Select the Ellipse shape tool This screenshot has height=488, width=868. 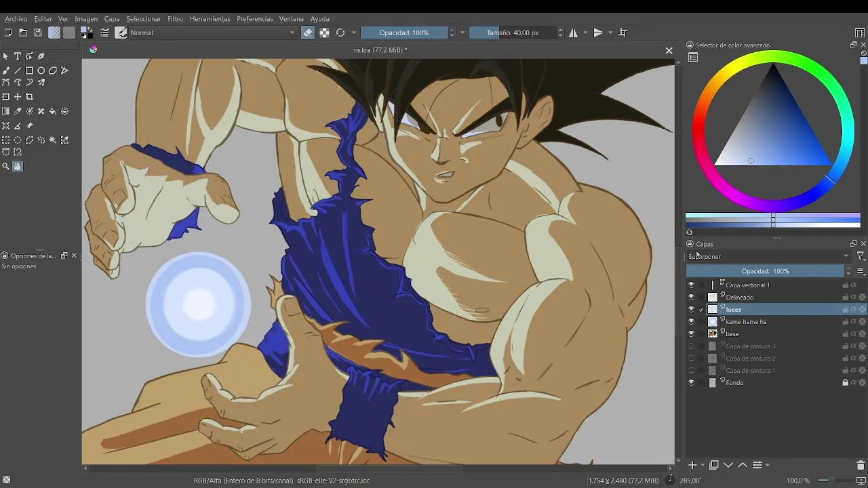[41, 70]
